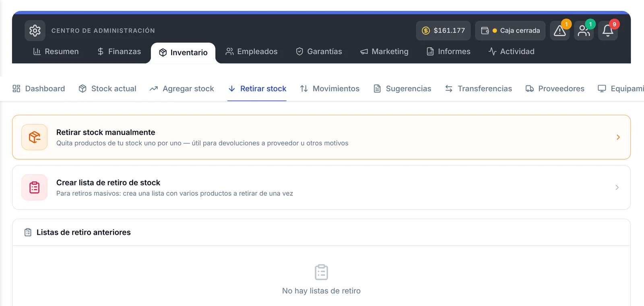Switch to the Marketing tab
The height and width of the screenshot is (306, 644).
pyautogui.click(x=384, y=51)
